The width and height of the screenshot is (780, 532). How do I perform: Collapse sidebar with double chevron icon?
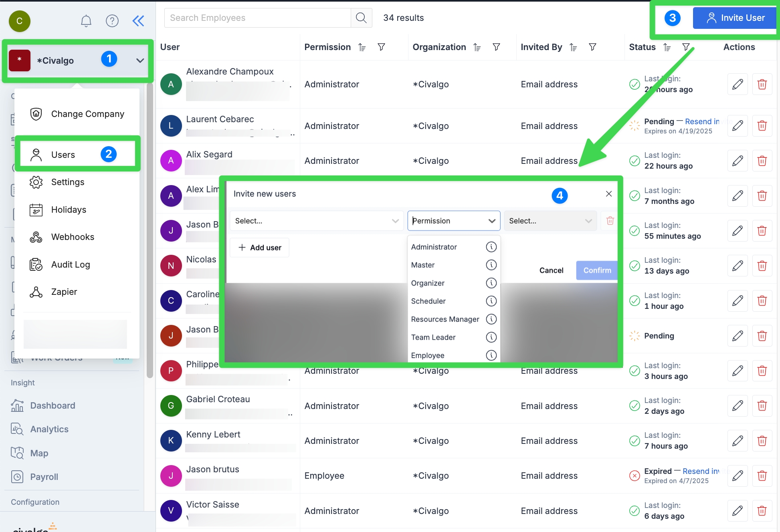click(138, 21)
